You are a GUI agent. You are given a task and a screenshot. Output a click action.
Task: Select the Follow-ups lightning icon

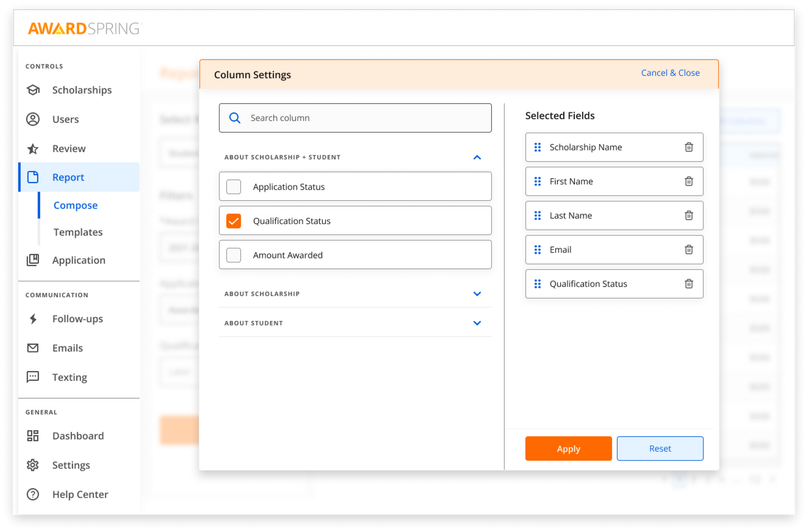(33, 319)
